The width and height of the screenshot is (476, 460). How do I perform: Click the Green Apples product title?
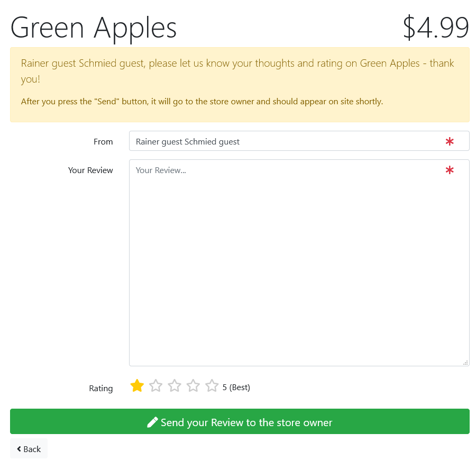(x=94, y=29)
